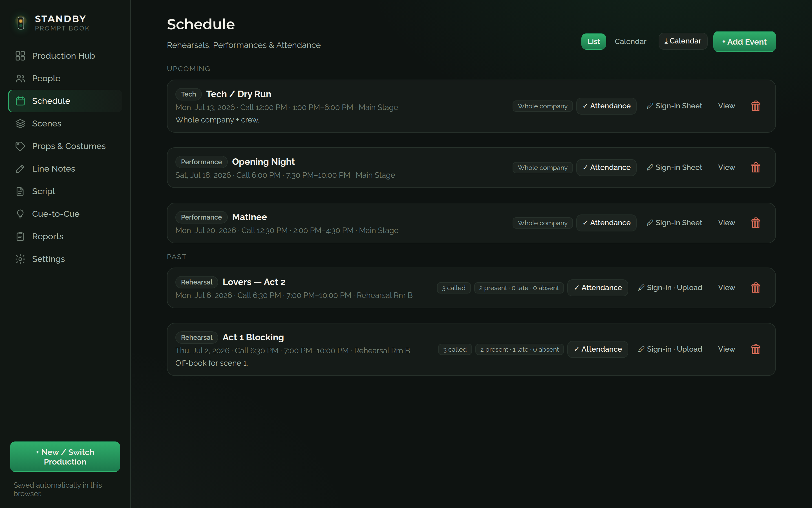Open Attendance for Lovers — Act 2
Viewport: 812px width, 508px height.
pyautogui.click(x=598, y=288)
